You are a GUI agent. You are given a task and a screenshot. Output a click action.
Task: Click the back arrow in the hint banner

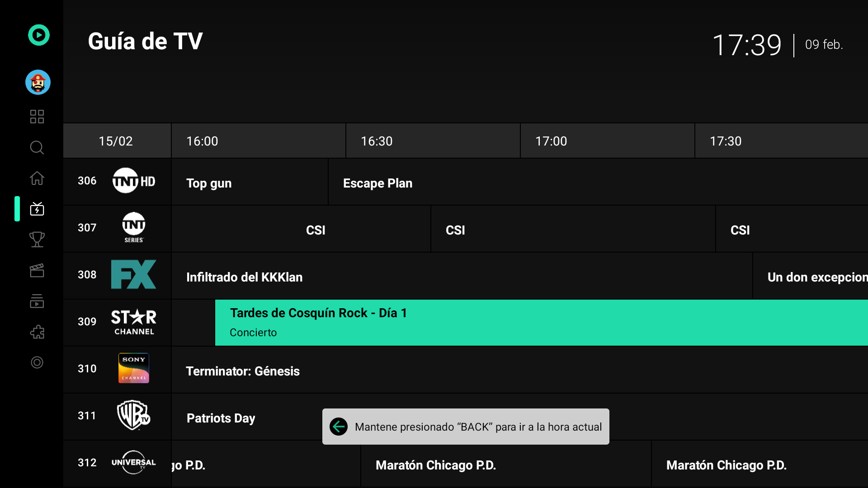point(339,427)
